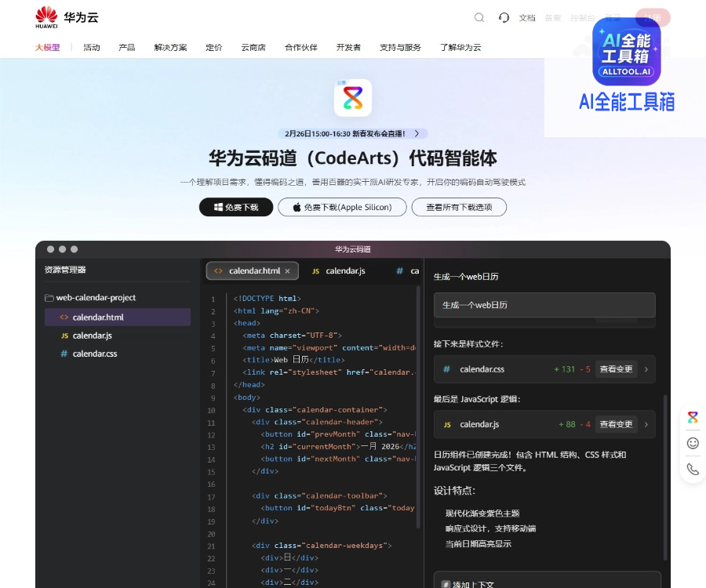Click 查看变更 for calendar.css
Image resolution: width=706 pixels, height=588 pixels.
point(616,369)
